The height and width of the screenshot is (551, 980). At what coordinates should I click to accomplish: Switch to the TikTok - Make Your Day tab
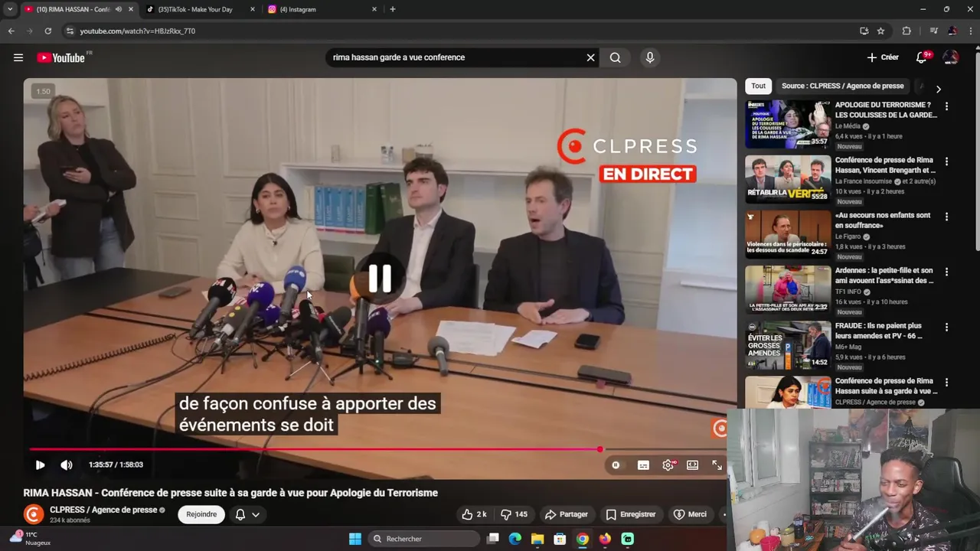coord(201,9)
